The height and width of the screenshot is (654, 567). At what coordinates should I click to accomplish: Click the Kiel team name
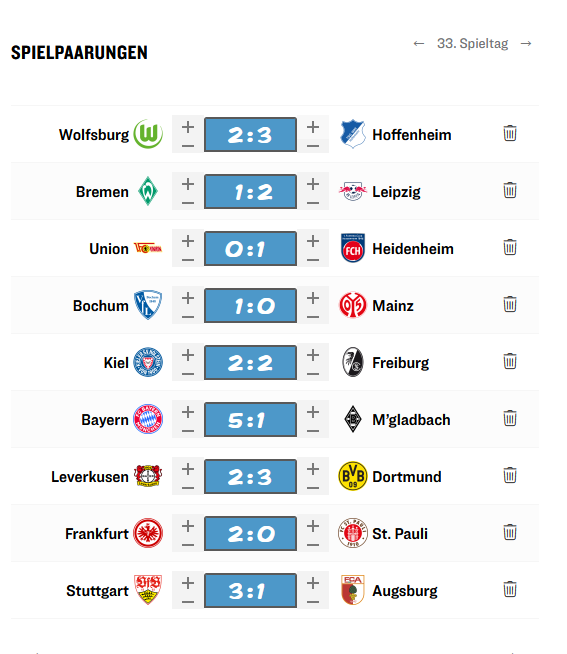click(116, 362)
